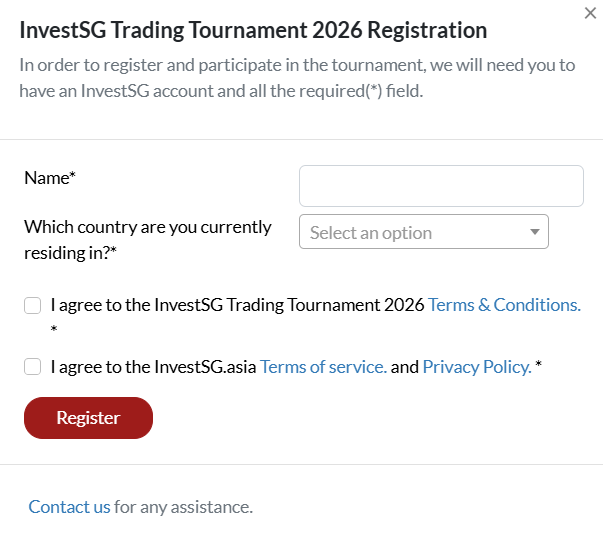Click the 'Name*' field label
Screen dimensions: 603x537
coord(50,177)
